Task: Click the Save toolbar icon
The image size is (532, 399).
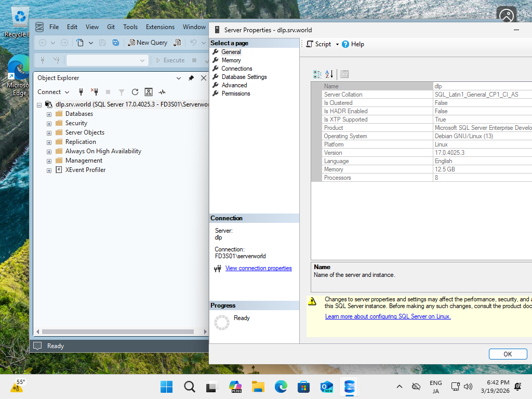Action: [102, 43]
